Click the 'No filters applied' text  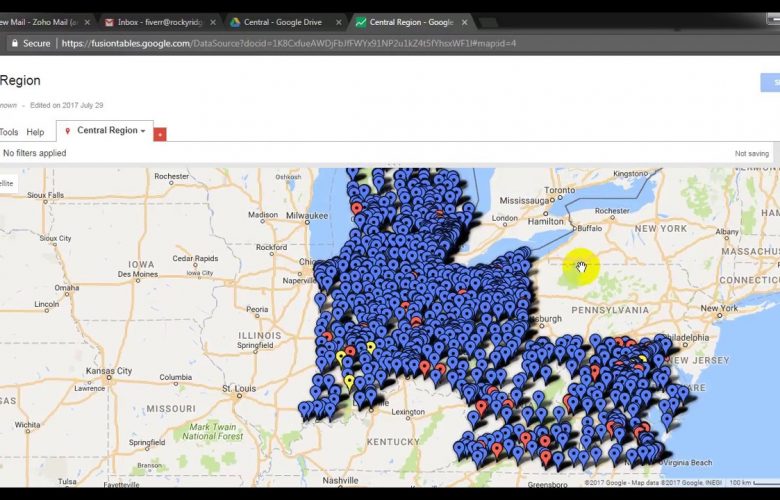(x=34, y=153)
